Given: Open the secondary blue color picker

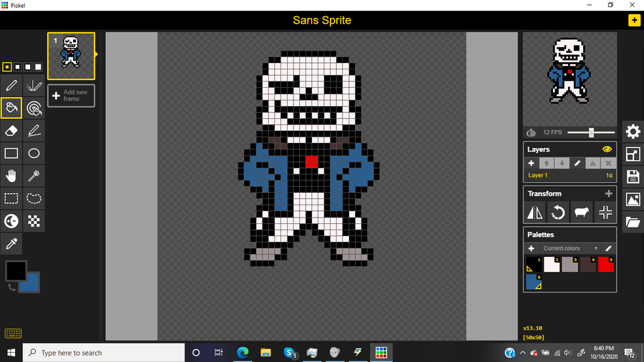Looking at the screenshot, I should [32, 285].
